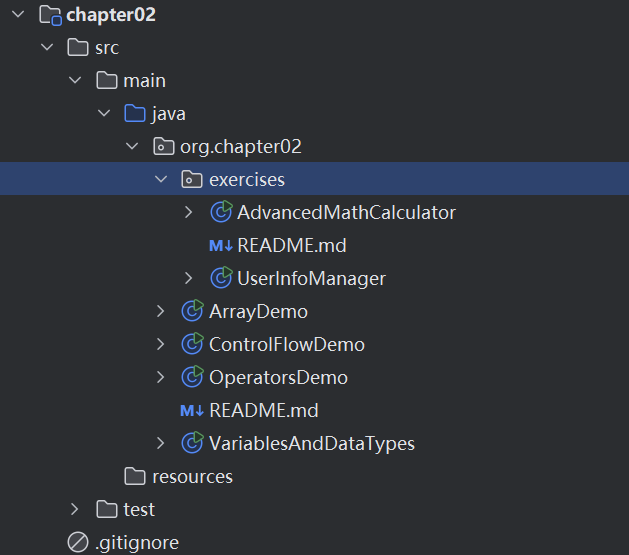Expand the test folder chevron
Viewport: 629px width, 555px height.
click(x=75, y=509)
